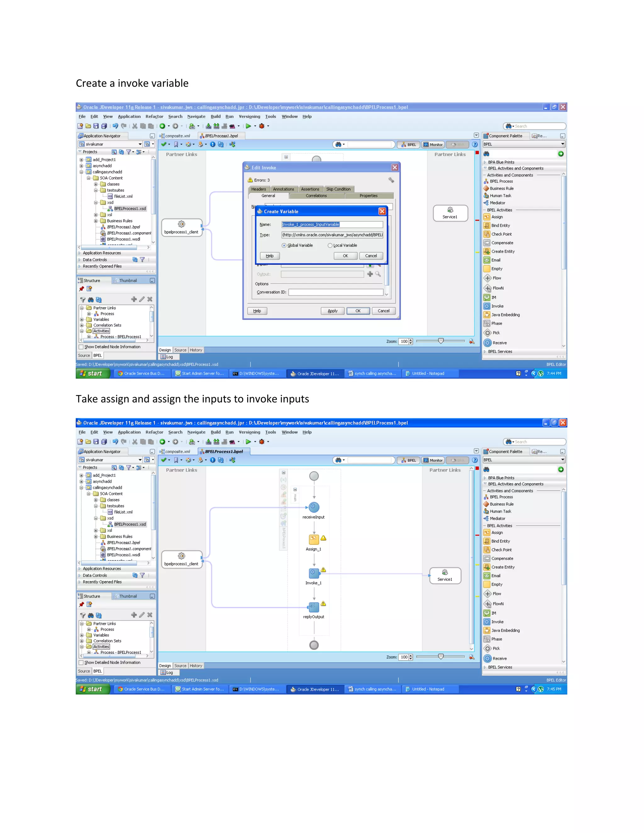Tick Show Detailed Node Information in upper screenshot
The width and height of the screenshot is (644, 833).
81,347
